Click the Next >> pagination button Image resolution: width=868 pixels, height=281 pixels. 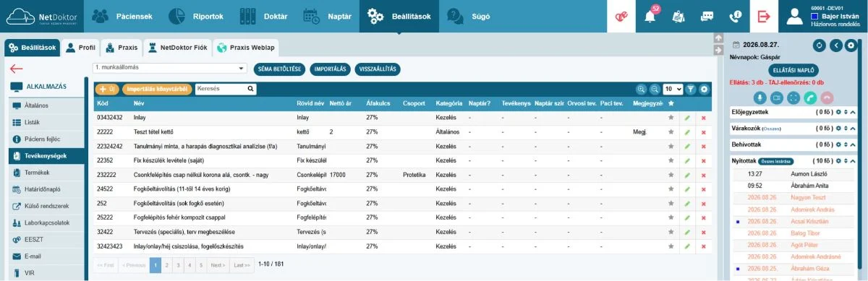tap(218, 265)
